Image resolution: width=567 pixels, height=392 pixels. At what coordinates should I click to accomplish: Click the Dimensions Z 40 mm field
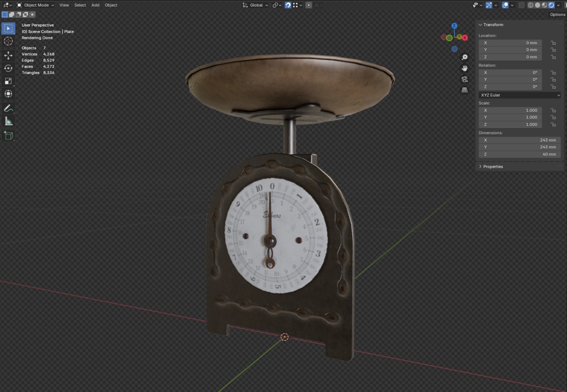[519, 154]
